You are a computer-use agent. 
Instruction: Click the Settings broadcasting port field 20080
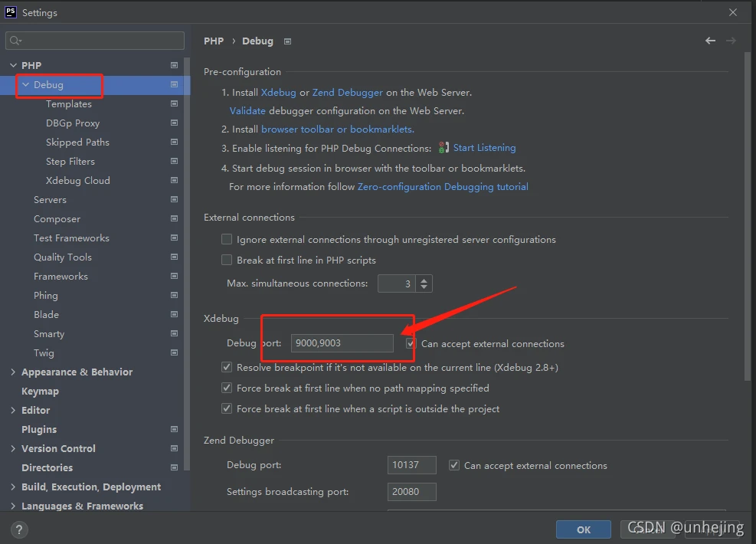pyautogui.click(x=412, y=492)
